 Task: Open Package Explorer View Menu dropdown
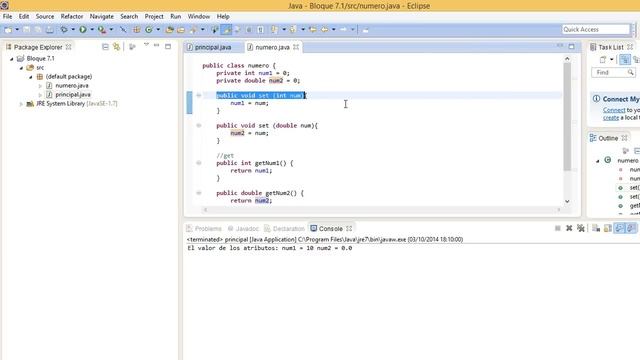(146, 45)
